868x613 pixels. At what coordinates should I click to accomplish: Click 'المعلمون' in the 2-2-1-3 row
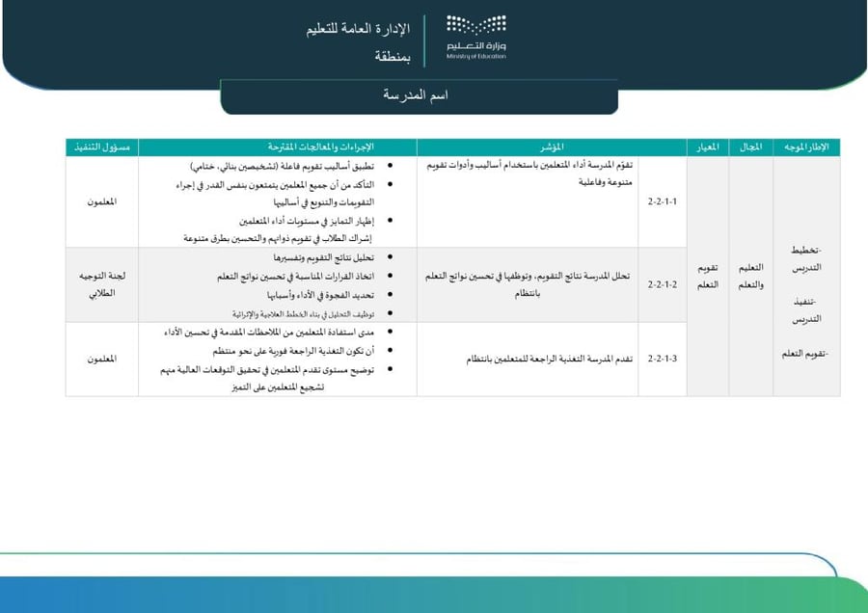[x=102, y=360]
